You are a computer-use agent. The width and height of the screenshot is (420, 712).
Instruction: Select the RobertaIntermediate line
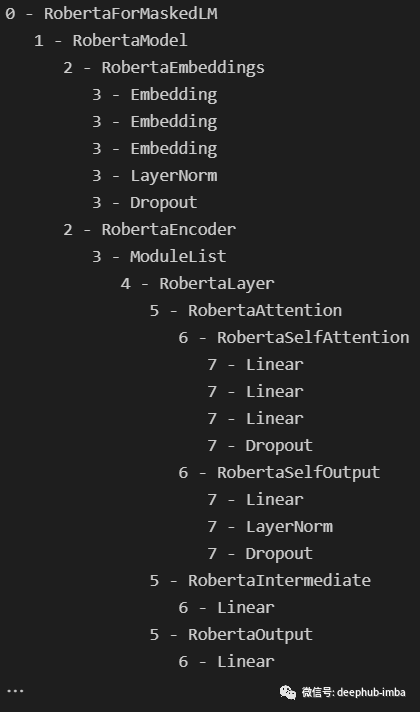tap(260, 581)
